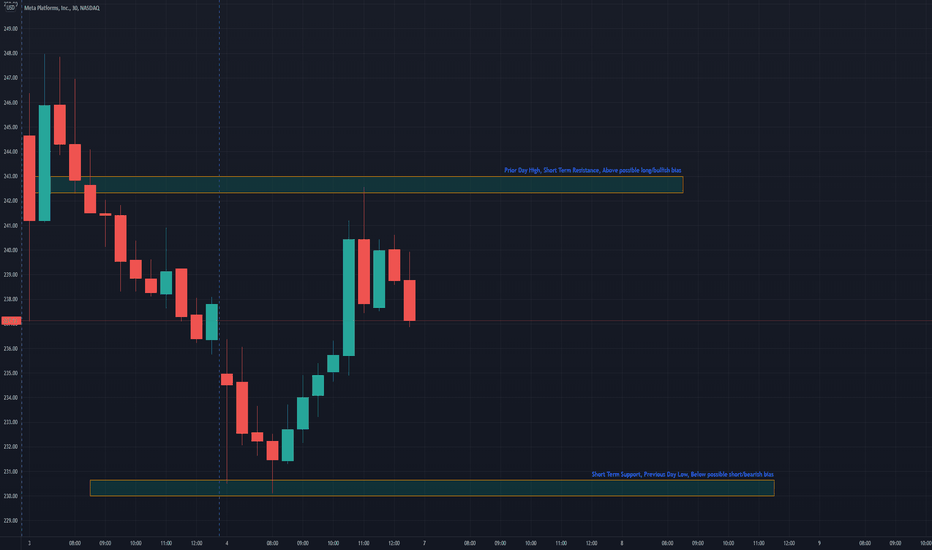Click the tall green candle spanning 236 to 240
Screen dimensions: 932x550
(x=349, y=297)
